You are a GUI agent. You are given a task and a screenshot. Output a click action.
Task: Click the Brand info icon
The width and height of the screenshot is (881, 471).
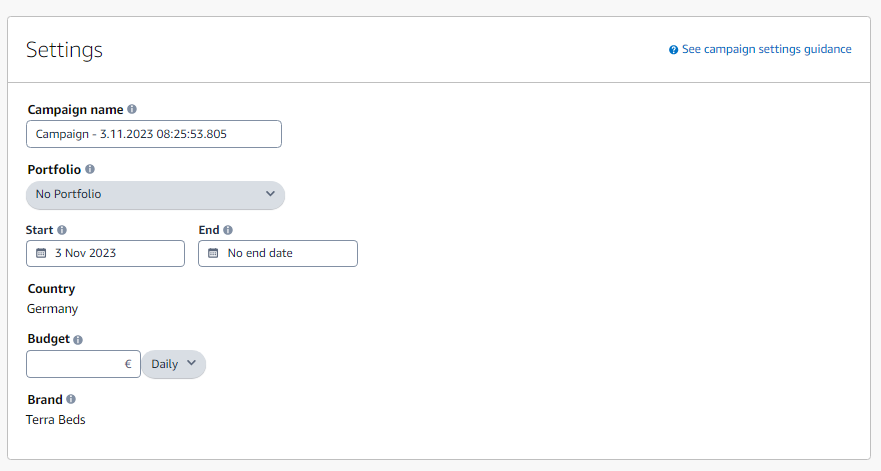(x=71, y=400)
